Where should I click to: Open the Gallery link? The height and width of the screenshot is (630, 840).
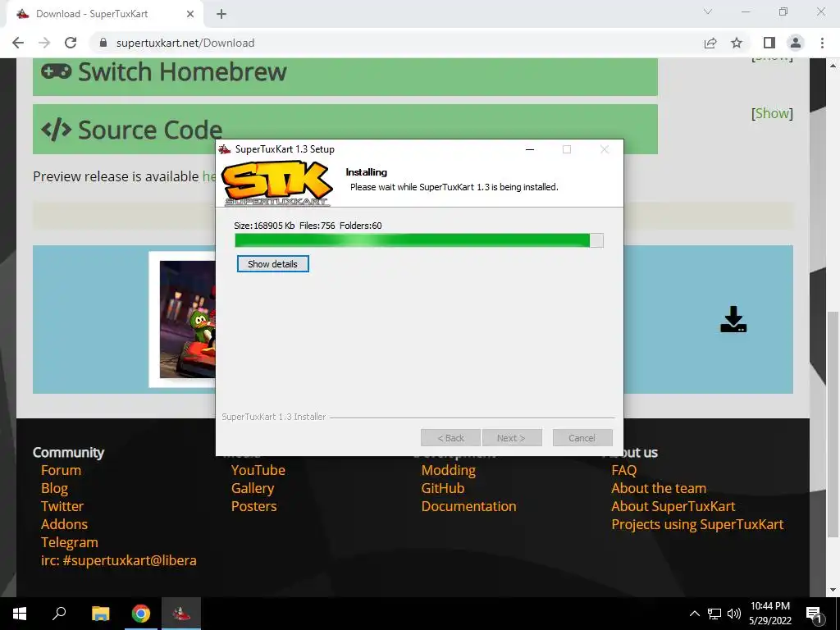click(x=253, y=489)
